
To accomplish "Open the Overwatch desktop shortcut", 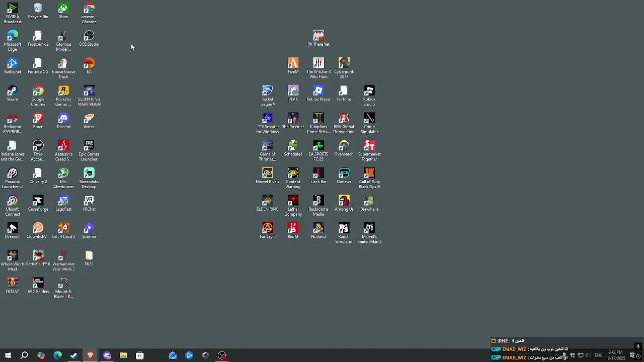I will [344, 148].
